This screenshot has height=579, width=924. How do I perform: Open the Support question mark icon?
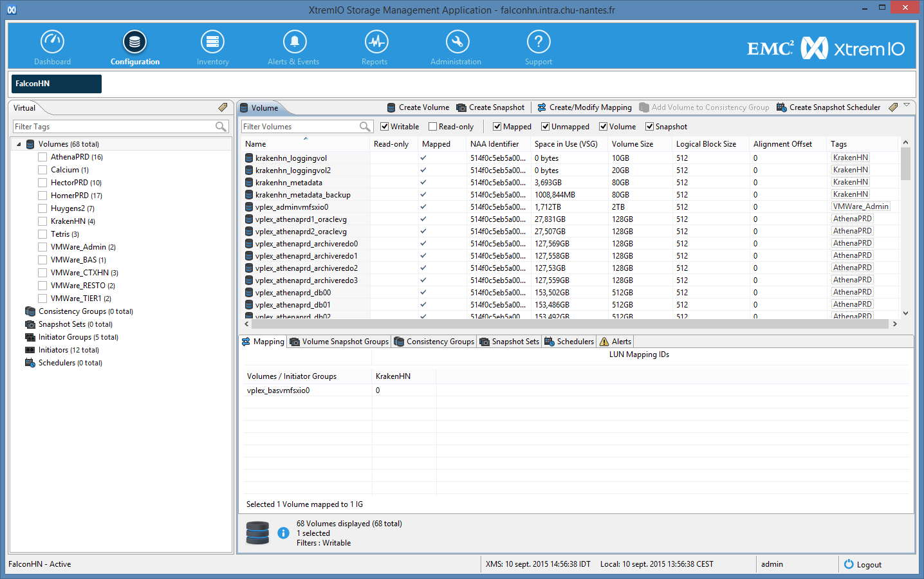[x=539, y=42]
